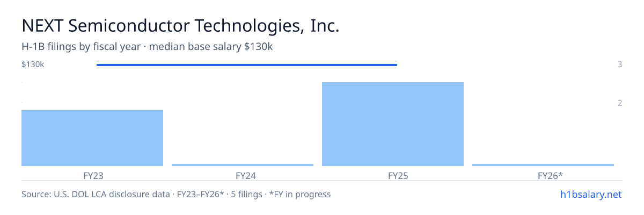Click the right axis value 3
Screen dimensions: 644x215
click(x=620, y=64)
